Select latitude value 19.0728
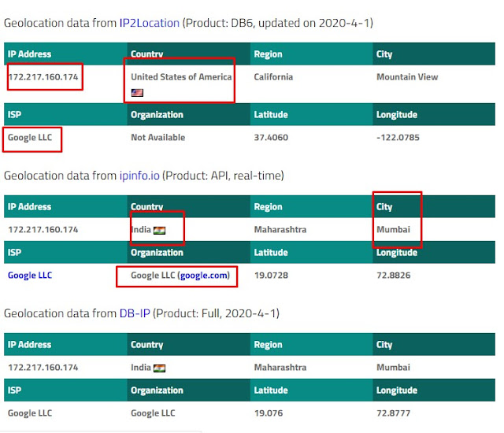 pyautogui.click(x=271, y=276)
